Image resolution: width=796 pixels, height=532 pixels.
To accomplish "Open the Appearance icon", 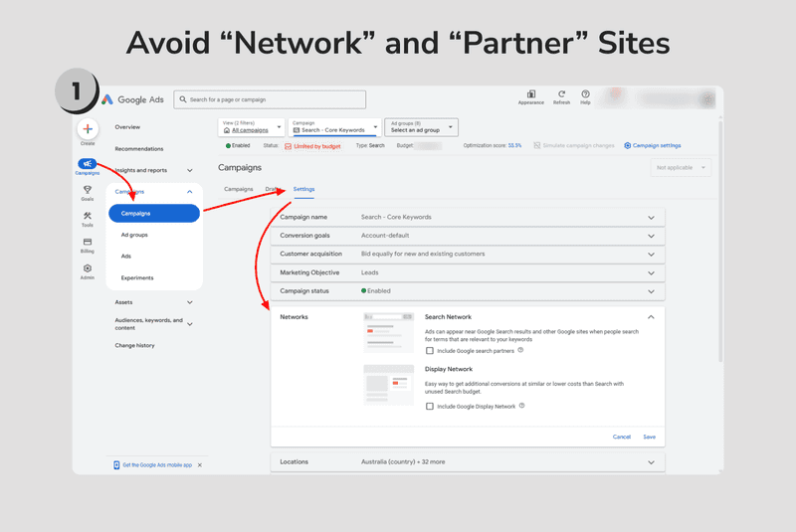I will 531,94.
